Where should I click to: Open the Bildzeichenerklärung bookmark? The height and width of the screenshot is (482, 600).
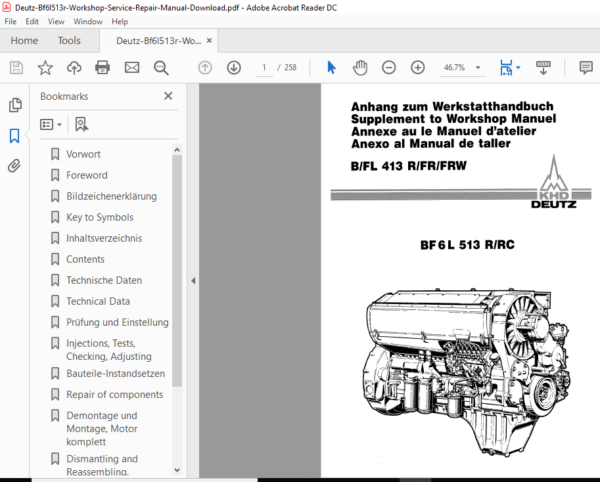[x=112, y=196]
